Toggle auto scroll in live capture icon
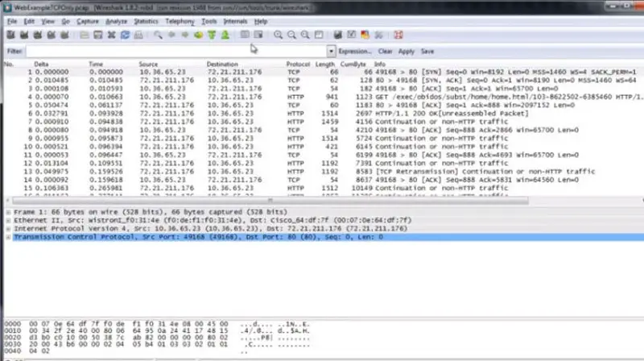 258,35
